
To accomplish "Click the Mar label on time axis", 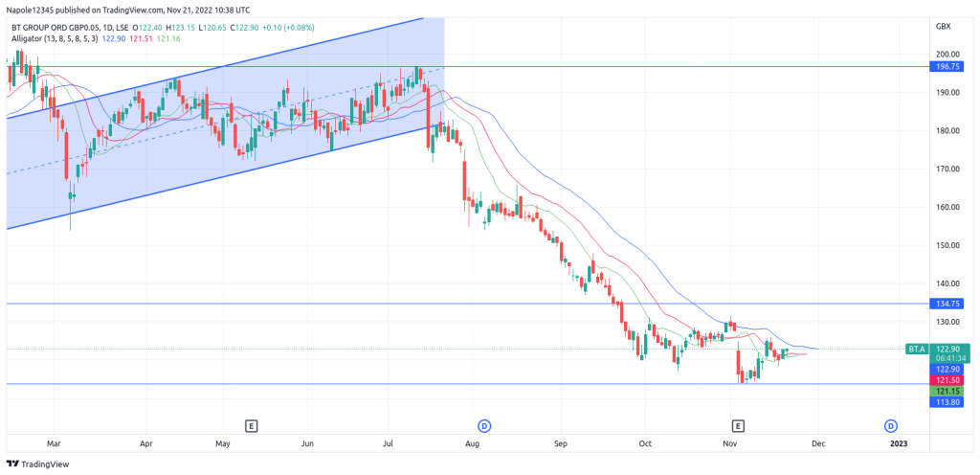I will (x=55, y=443).
